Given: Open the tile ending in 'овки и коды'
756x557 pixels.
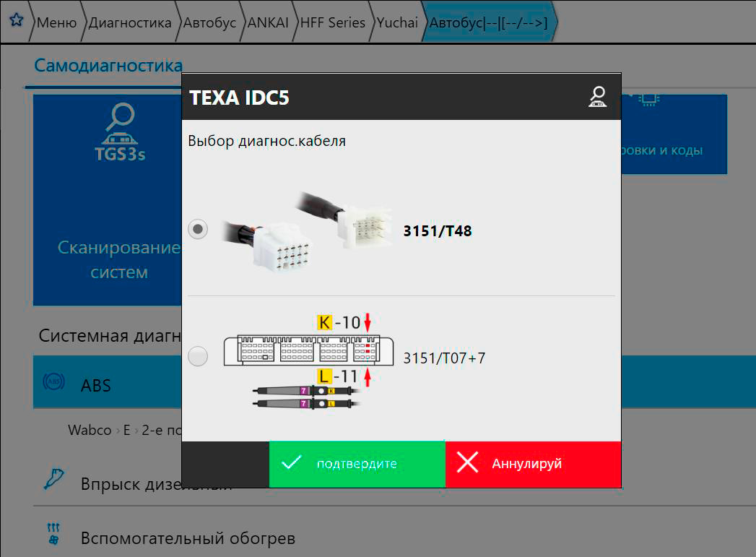Looking at the screenshot, I should pyautogui.click(x=674, y=134).
